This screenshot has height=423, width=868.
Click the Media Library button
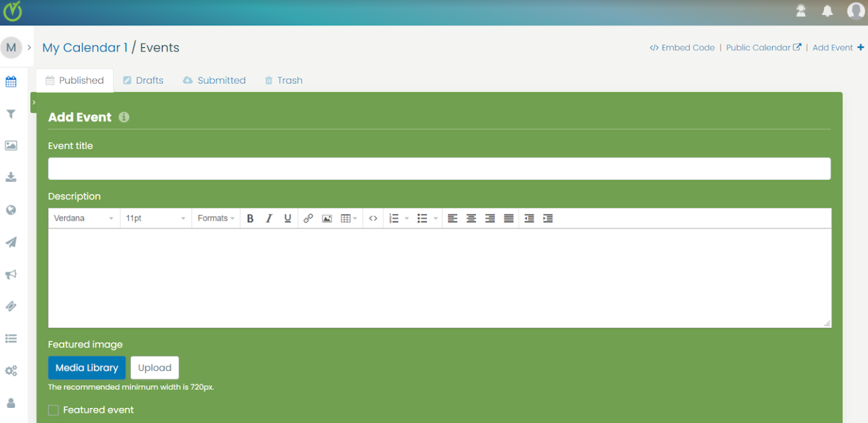(x=87, y=368)
